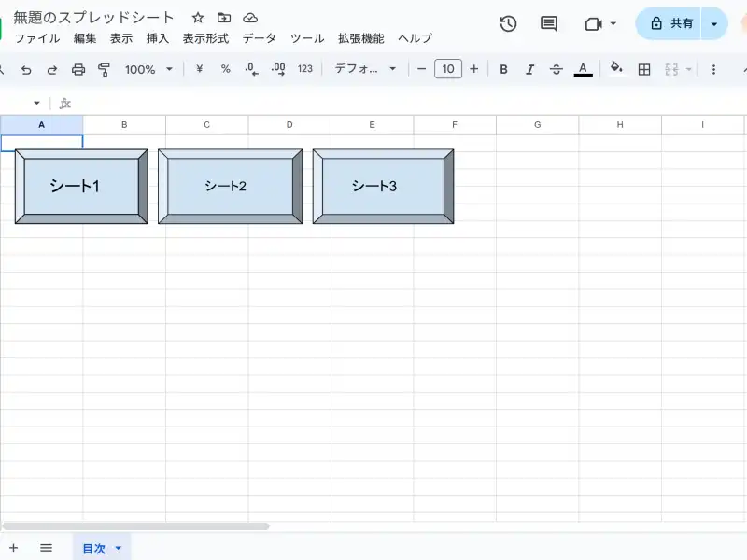Open the comments panel icon
Image resolution: width=747 pixels, height=560 pixels.
549,24
